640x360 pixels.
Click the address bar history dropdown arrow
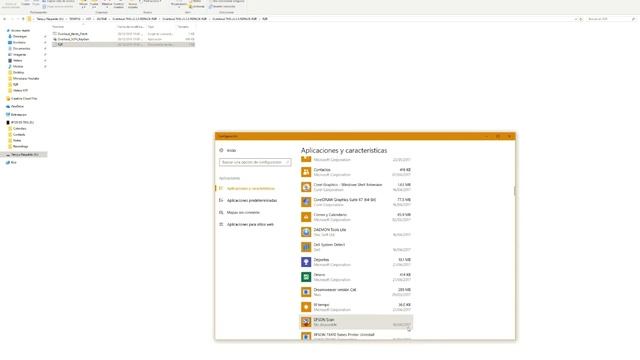[x=576, y=19]
